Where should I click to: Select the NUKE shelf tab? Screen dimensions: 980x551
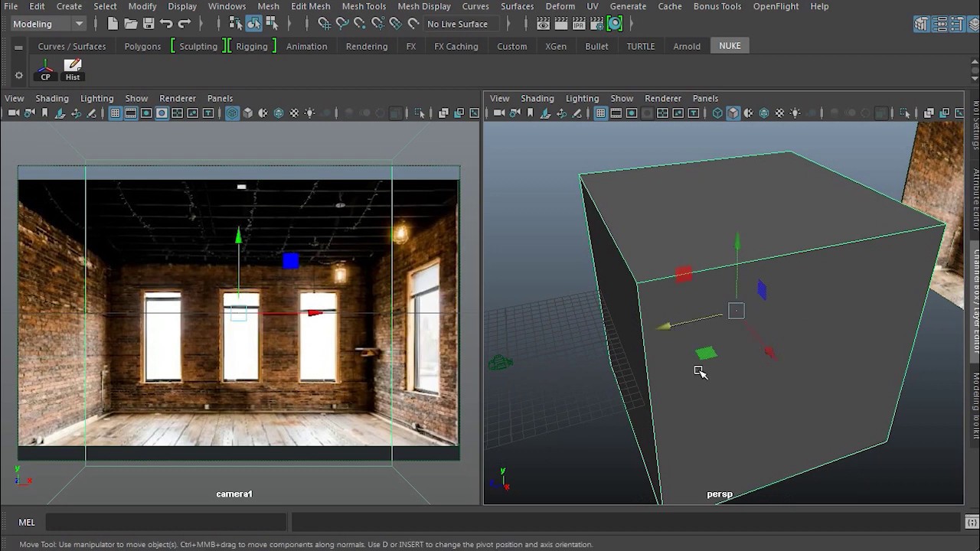tap(730, 46)
